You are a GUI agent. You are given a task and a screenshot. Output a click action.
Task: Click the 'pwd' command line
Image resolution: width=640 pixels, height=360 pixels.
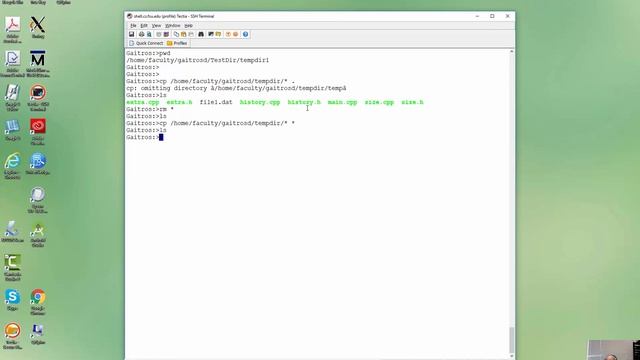point(149,53)
